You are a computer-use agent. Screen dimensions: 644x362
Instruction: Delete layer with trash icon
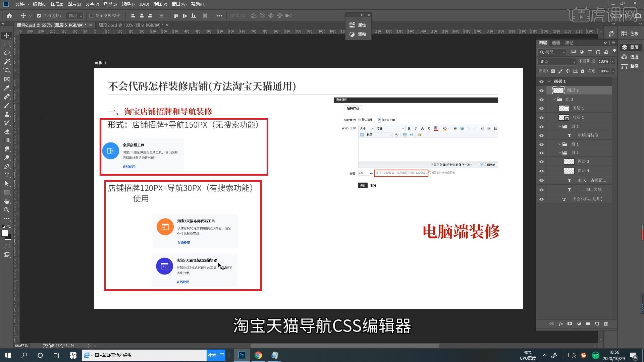606,324
